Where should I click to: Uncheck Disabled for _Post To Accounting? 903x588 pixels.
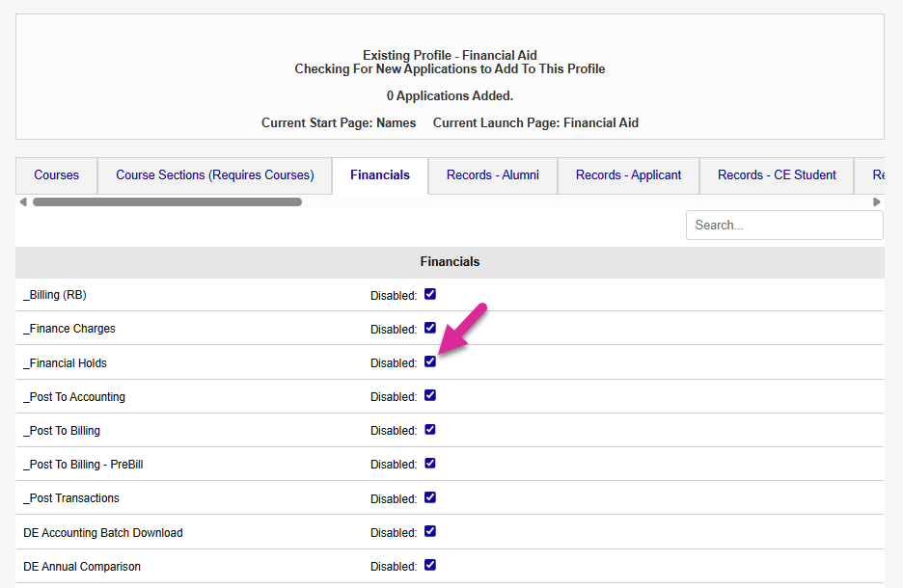pos(430,395)
